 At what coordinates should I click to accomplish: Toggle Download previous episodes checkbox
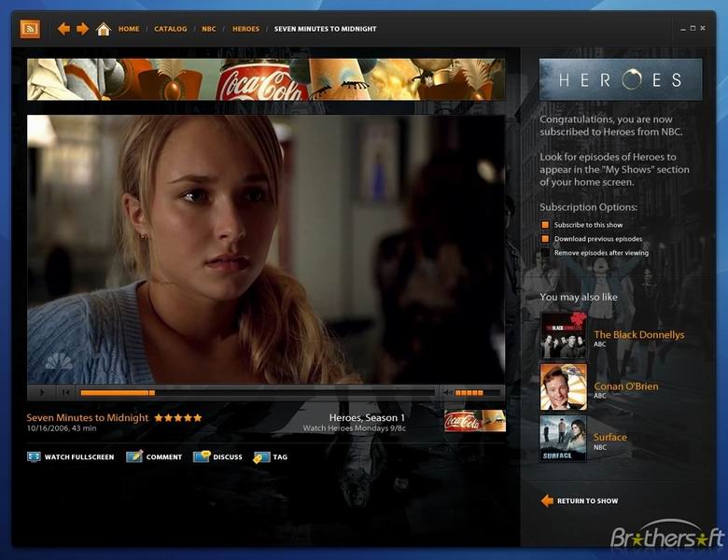coord(545,239)
